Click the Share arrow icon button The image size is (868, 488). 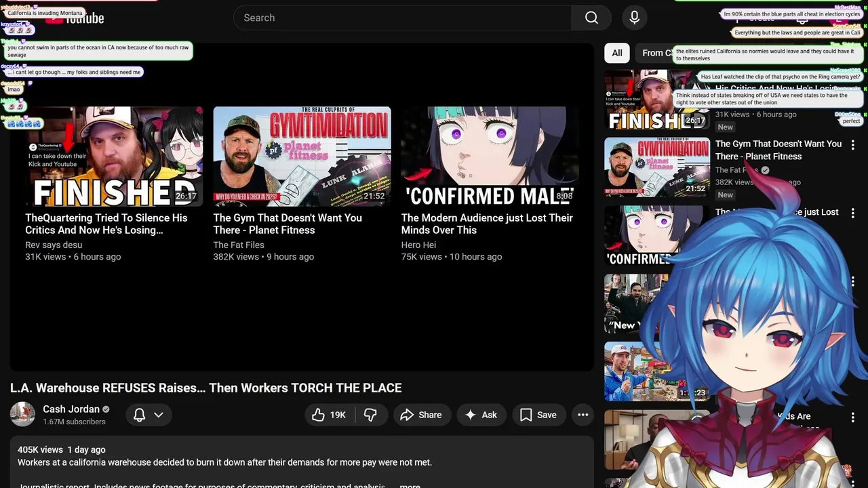pos(422,415)
